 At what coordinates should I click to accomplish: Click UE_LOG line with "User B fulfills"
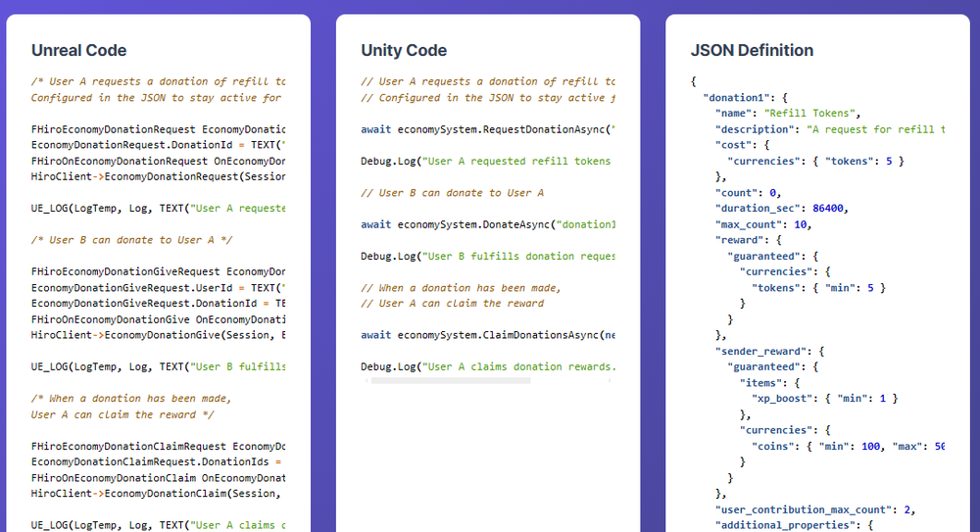click(x=158, y=367)
